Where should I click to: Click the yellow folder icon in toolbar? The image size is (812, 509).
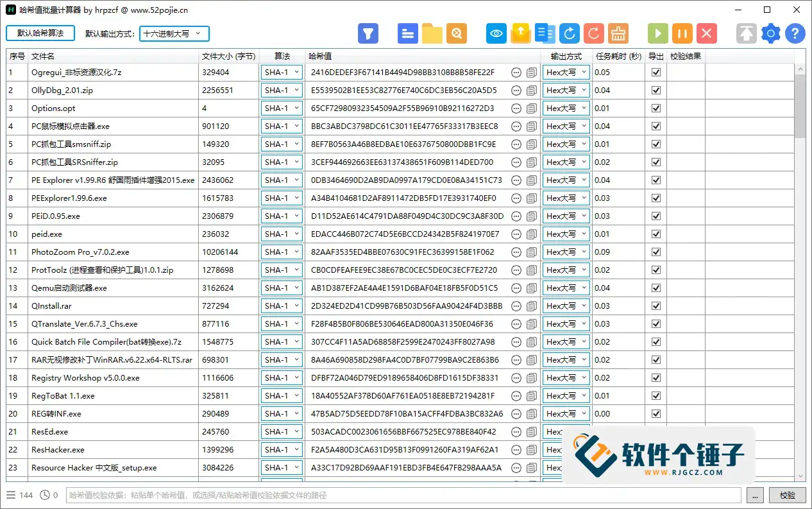tap(432, 33)
